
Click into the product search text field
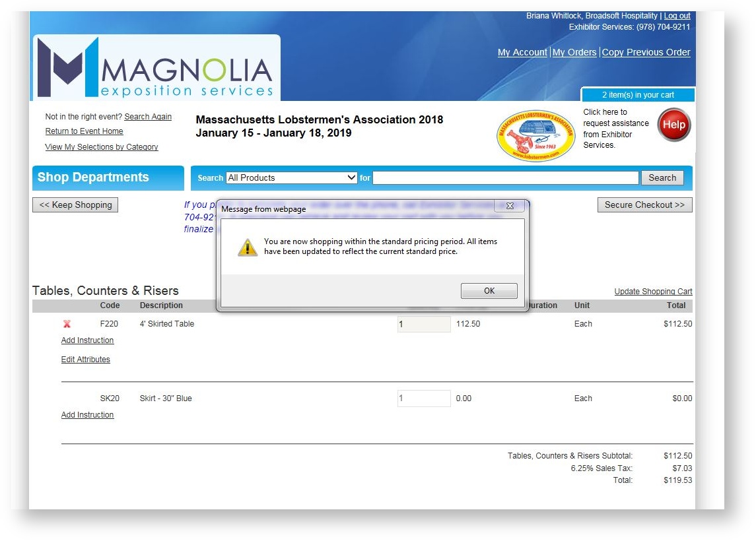coord(506,177)
